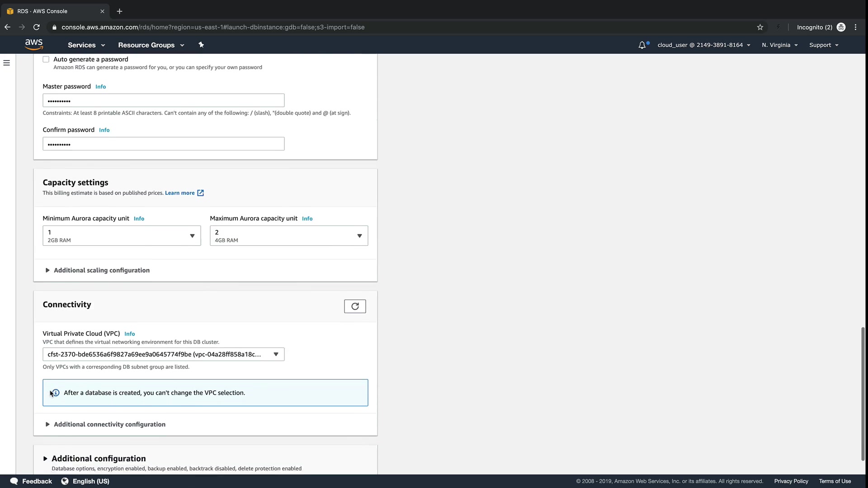The height and width of the screenshot is (488, 868).
Task: Open Minimum Aurora capacity unit dropdown
Action: 122,236
